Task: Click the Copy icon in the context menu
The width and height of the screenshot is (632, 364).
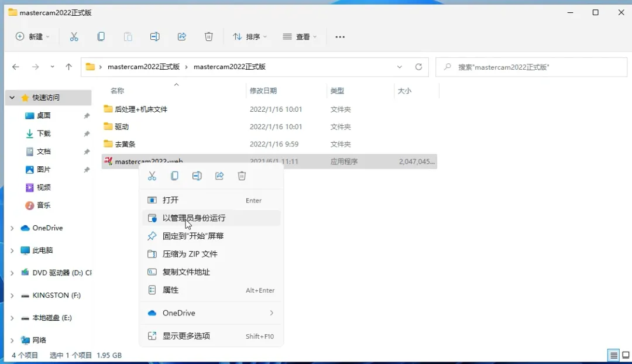Action: point(174,176)
